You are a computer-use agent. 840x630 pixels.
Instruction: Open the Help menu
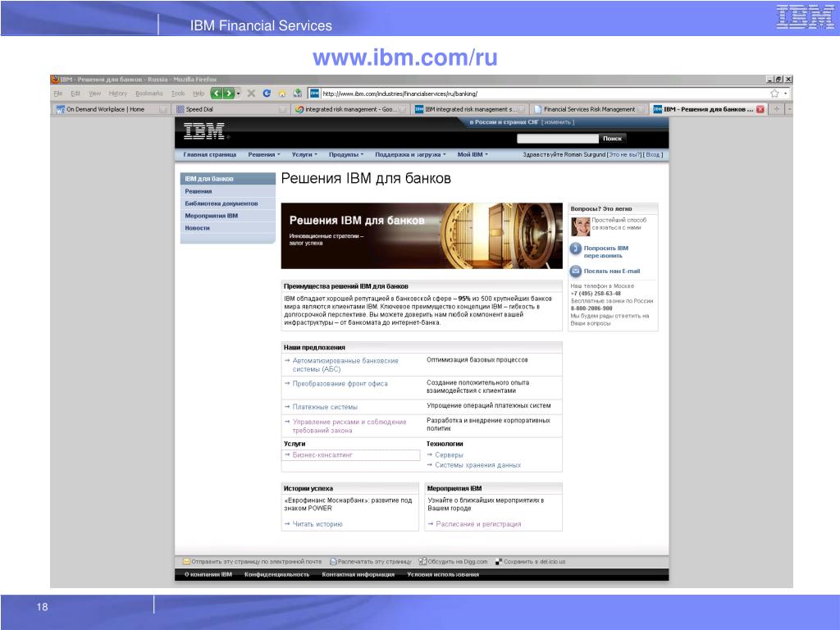coord(199,94)
